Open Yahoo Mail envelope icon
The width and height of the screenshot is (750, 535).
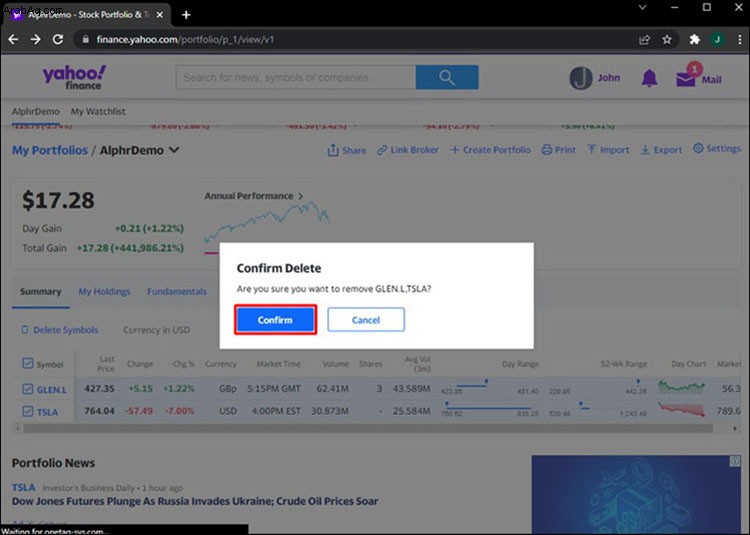tap(686, 79)
